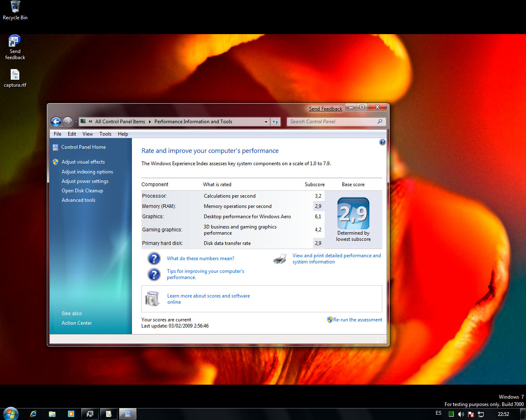526x420 pixels.
Task: Click the 'All Control Panel Items' breadcrumb
Action: pyautogui.click(x=120, y=122)
